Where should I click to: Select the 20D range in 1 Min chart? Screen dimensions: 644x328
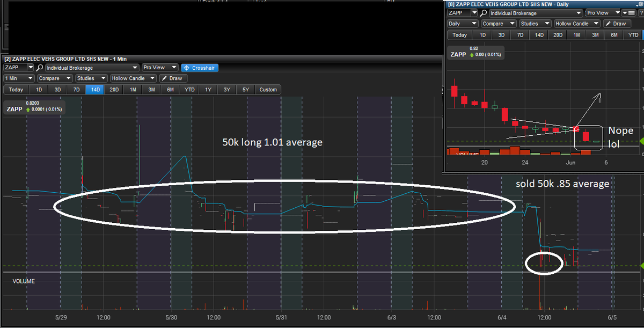point(114,90)
